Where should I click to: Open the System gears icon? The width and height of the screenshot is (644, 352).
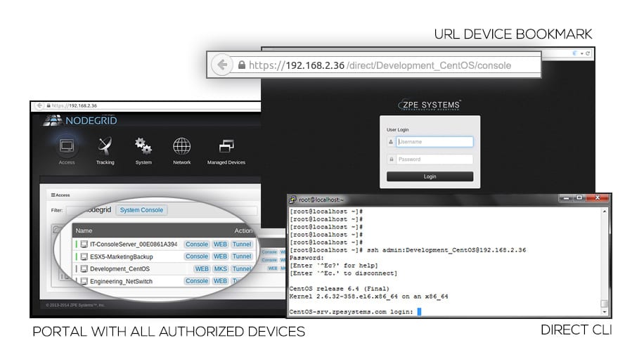pyautogui.click(x=143, y=146)
